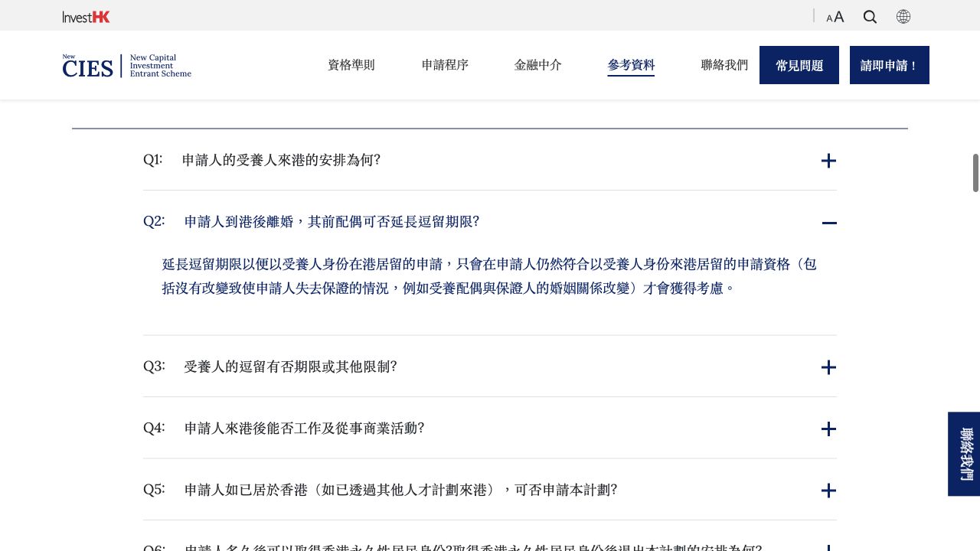The height and width of the screenshot is (551, 980).
Task: Click the vertical 聯絡我們 side tab
Action: tap(964, 454)
